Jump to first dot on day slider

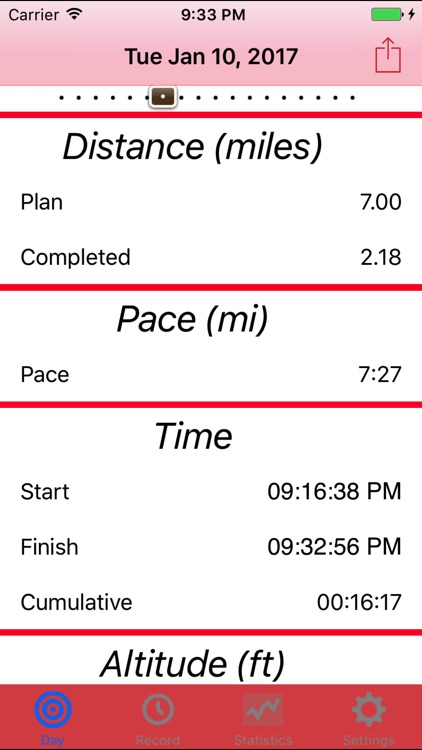click(61, 98)
